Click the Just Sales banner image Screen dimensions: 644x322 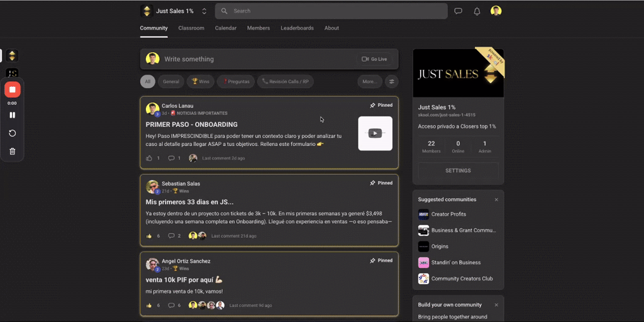pos(458,73)
